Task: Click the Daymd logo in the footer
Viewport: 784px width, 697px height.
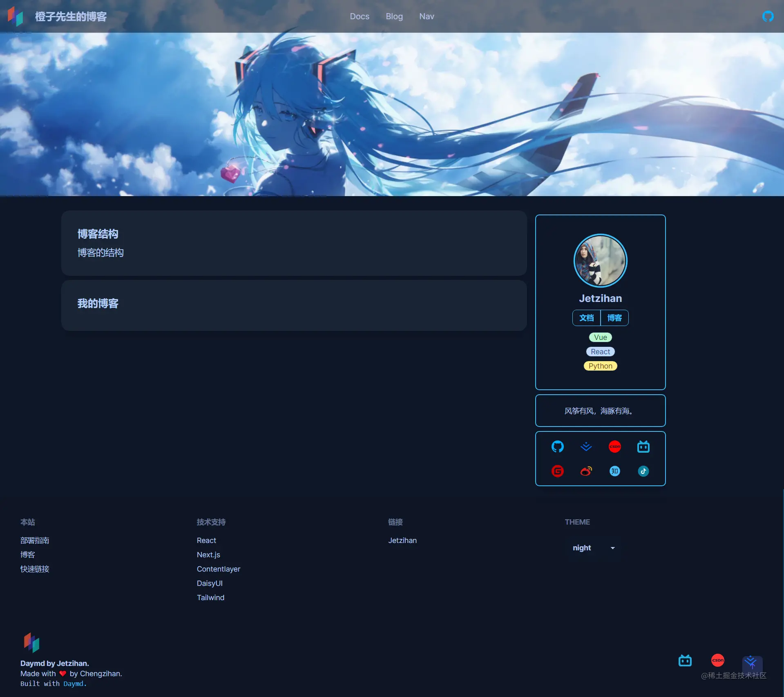Action: [31, 642]
